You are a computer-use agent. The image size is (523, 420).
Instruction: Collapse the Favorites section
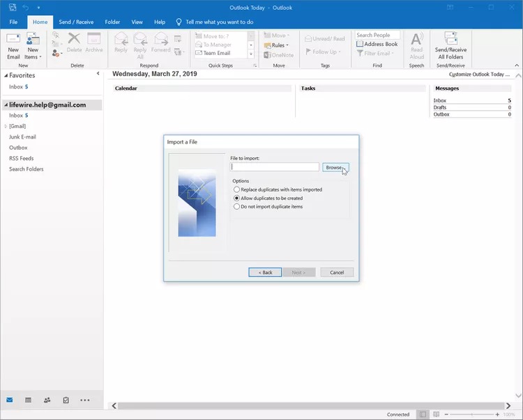(x=6, y=75)
